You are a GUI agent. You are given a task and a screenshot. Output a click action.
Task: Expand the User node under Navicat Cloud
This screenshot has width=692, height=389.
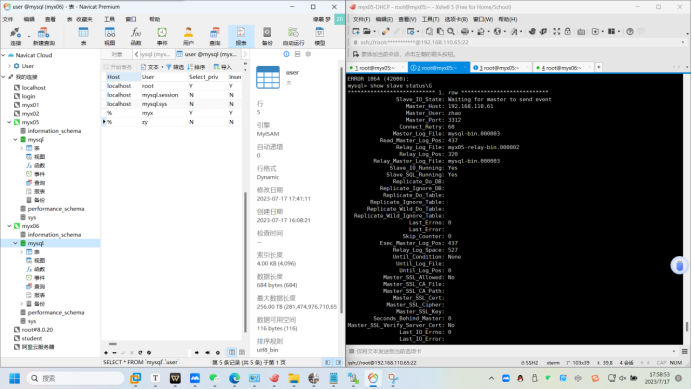coord(9,66)
